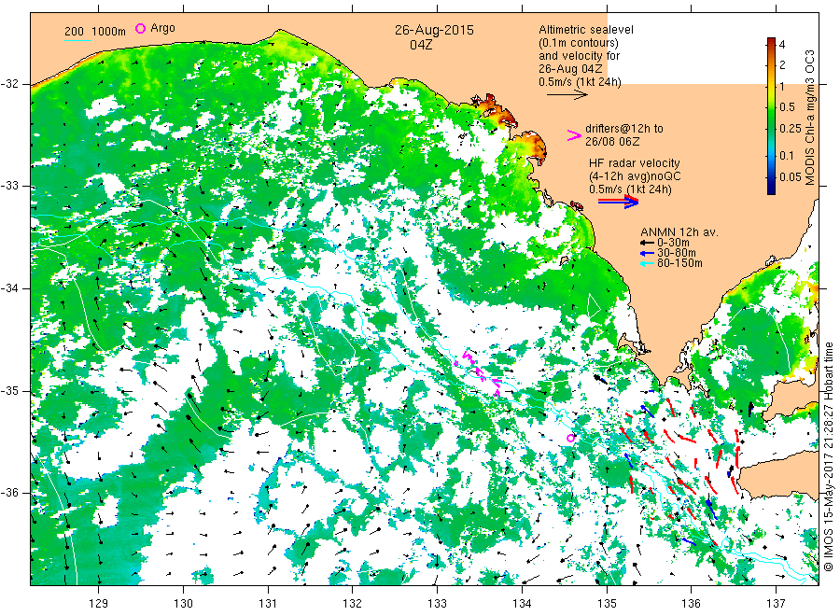Click the 'ANMN 12h av.' legend heading

point(679,232)
